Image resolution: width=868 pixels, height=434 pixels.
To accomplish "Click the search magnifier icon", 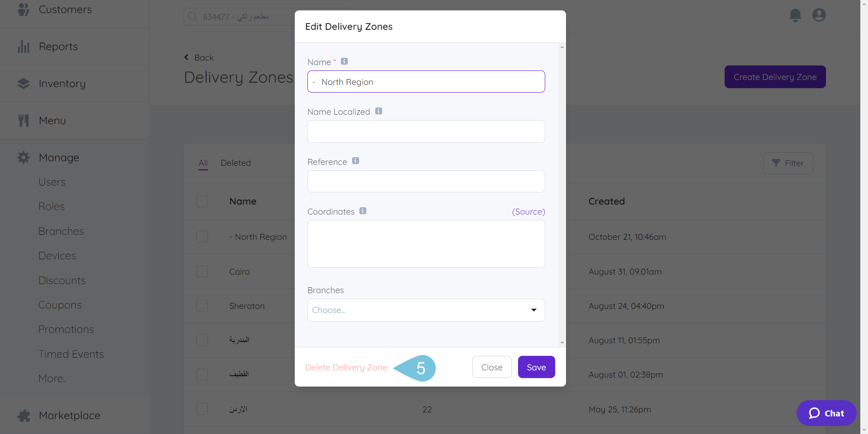I will point(193,17).
